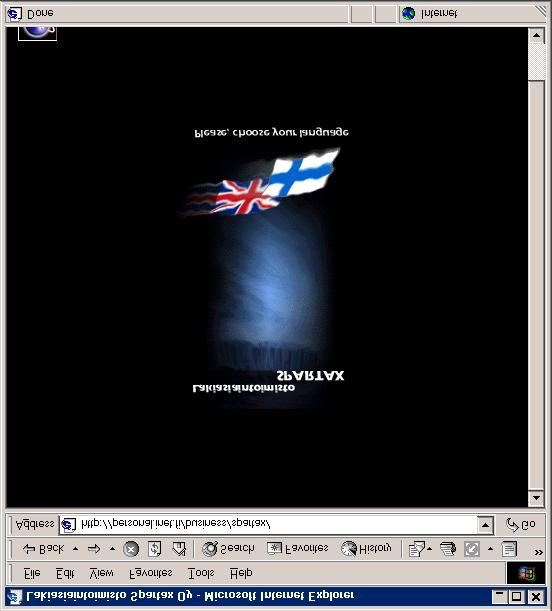Choose English via the British flag

tap(243, 197)
